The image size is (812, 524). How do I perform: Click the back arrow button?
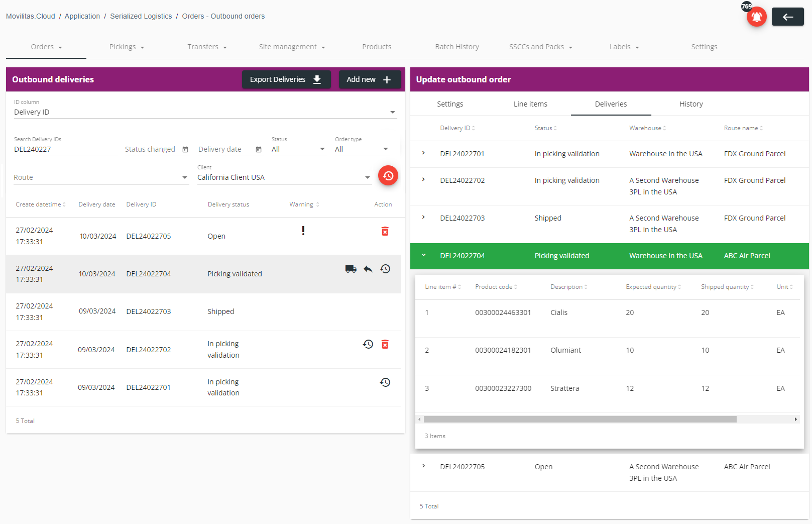787,17
